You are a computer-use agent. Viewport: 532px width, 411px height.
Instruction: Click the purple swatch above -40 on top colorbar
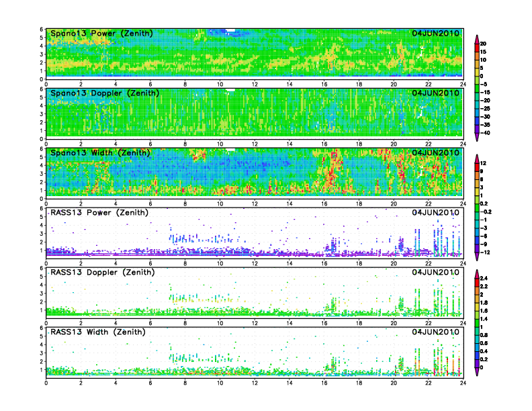point(477,129)
